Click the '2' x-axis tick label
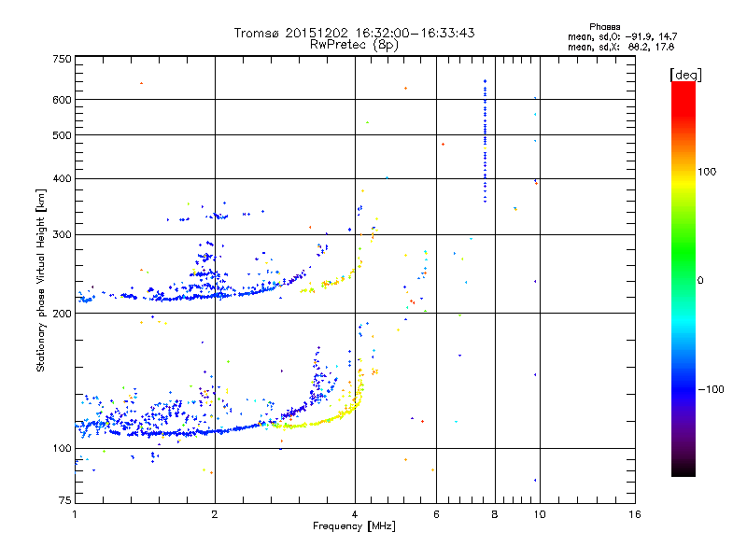 click(x=215, y=514)
